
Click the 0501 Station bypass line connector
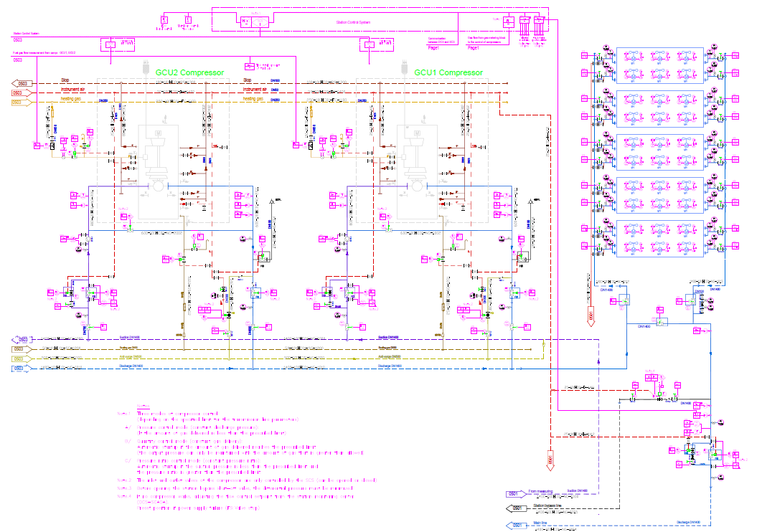[512, 508]
